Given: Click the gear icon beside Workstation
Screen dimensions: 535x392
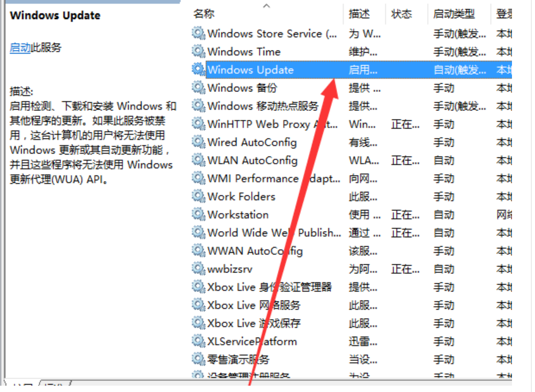Looking at the screenshot, I should pyautogui.click(x=198, y=214).
